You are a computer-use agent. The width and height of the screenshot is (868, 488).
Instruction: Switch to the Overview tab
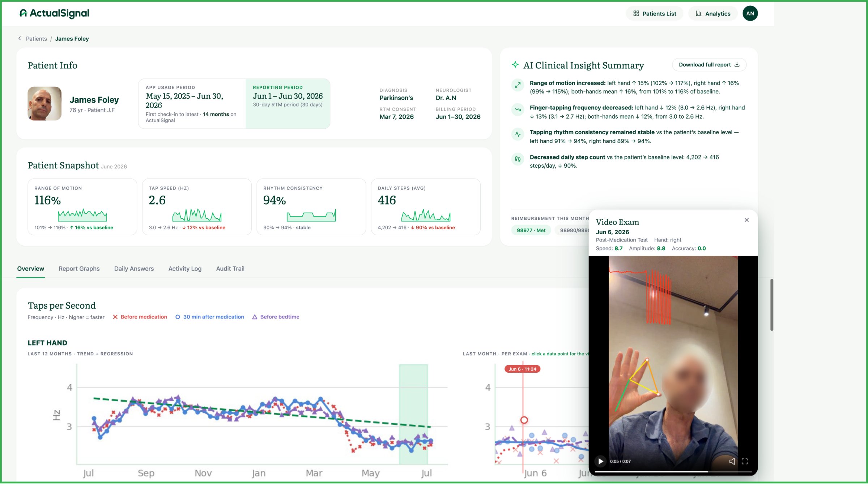pyautogui.click(x=30, y=269)
